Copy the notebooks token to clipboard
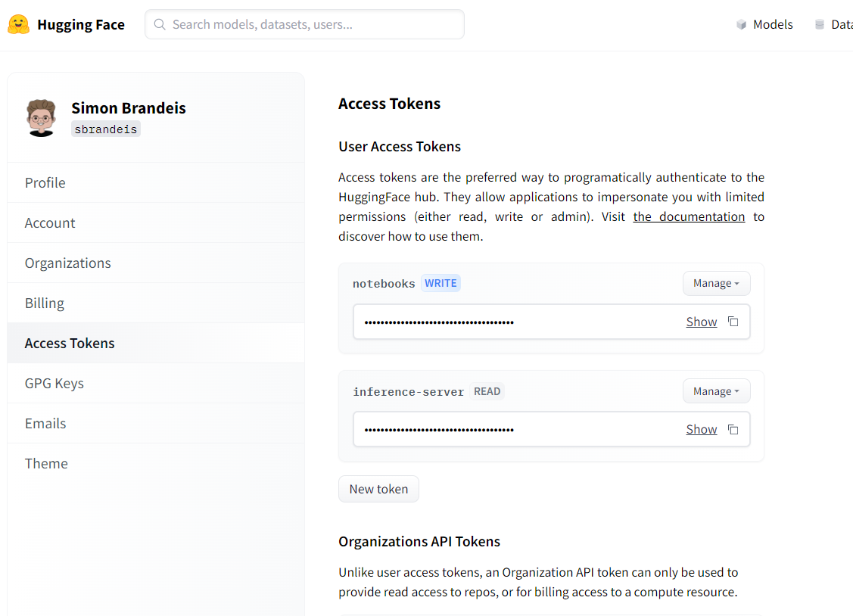The height and width of the screenshot is (616, 853). (733, 322)
